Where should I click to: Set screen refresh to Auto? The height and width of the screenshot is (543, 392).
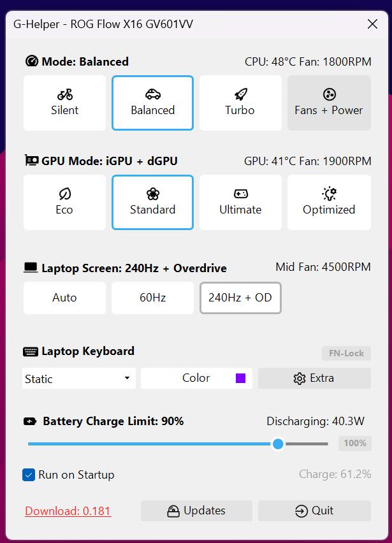64,298
